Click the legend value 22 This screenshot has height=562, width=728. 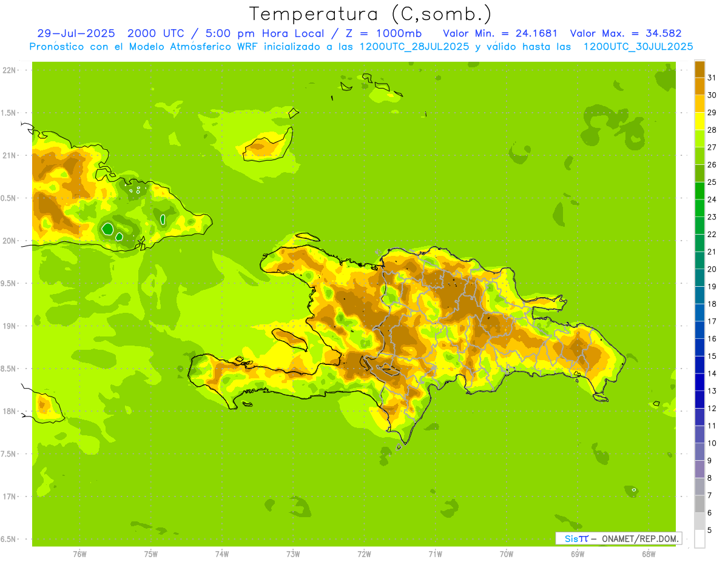click(x=712, y=234)
